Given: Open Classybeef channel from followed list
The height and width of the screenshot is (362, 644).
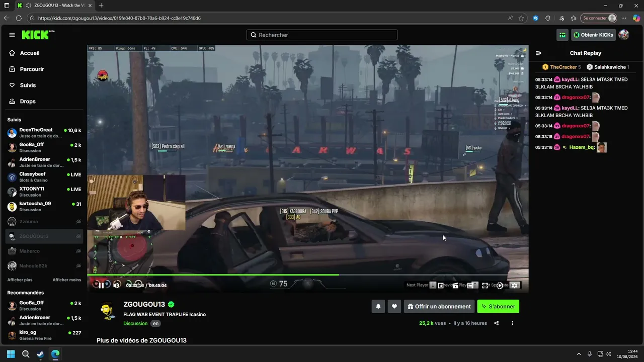Looking at the screenshot, I should [x=44, y=177].
